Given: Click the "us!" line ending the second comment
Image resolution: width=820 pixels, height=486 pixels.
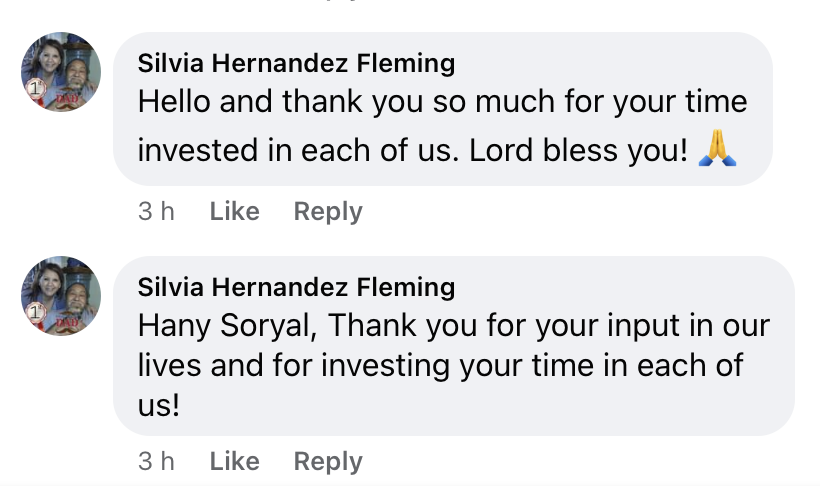Looking at the screenshot, I should pyautogui.click(x=158, y=403).
